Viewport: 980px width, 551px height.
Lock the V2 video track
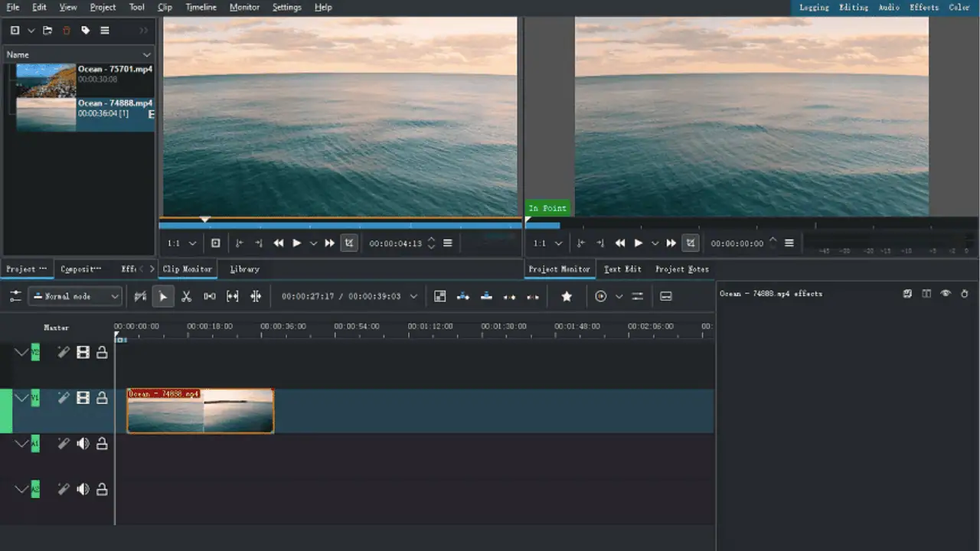tap(102, 353)
